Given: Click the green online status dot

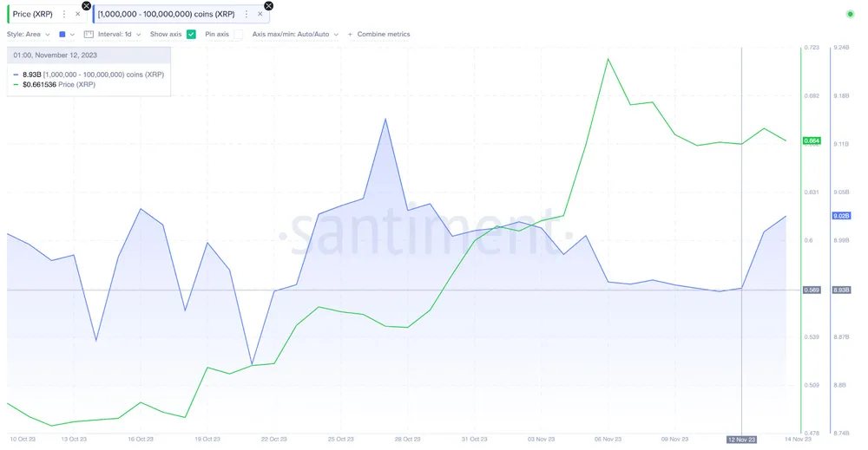Looking at the screenshot, I should 849,14.
